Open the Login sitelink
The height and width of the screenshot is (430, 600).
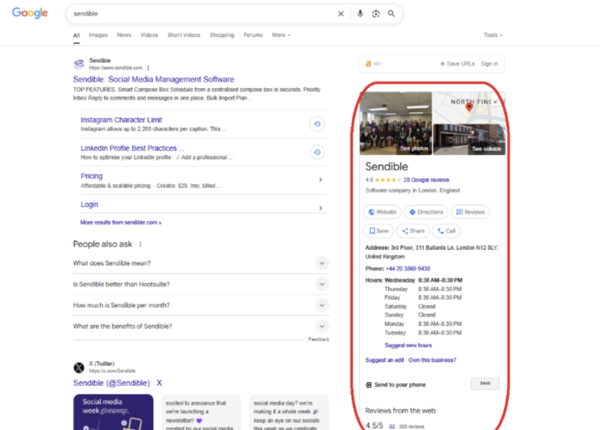(x=89, y=205)
